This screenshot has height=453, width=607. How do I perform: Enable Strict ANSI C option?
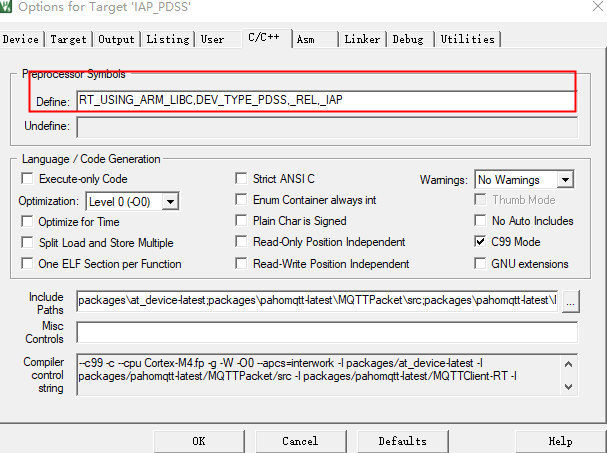pos(241,178)
